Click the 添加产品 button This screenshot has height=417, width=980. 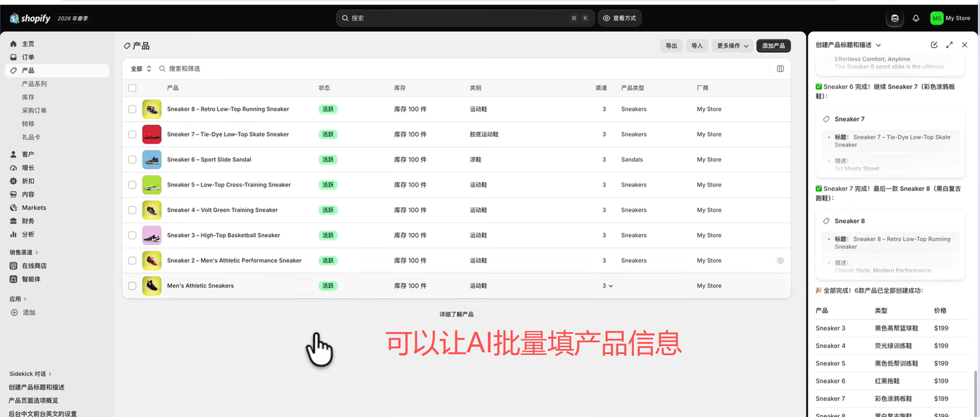[774, 46]
